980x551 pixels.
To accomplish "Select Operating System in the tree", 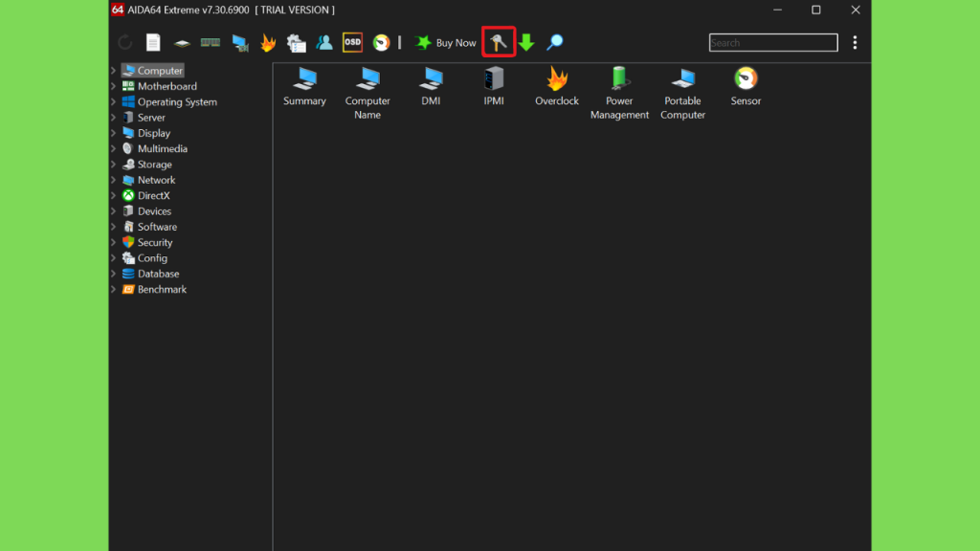I will tap(169, 101).
